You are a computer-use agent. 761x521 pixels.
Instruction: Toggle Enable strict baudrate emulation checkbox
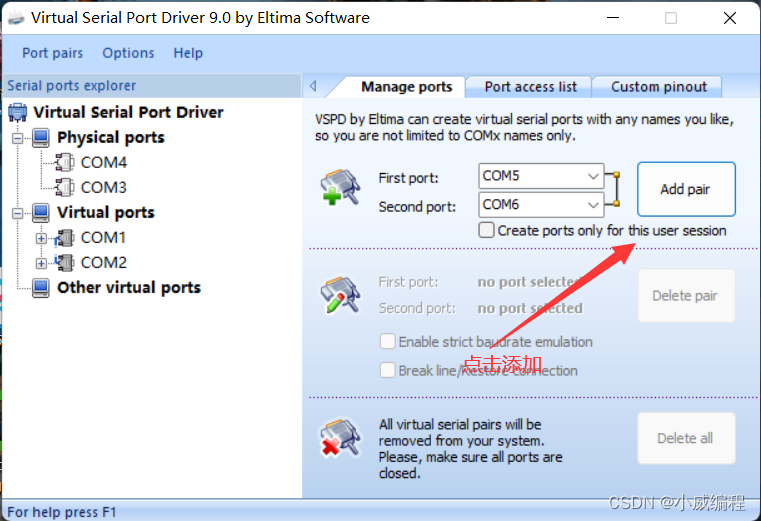[x=387, y=341]
